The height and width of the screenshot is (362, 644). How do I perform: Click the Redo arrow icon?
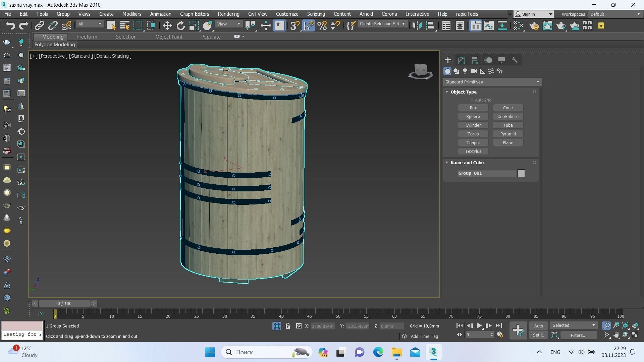23,26
